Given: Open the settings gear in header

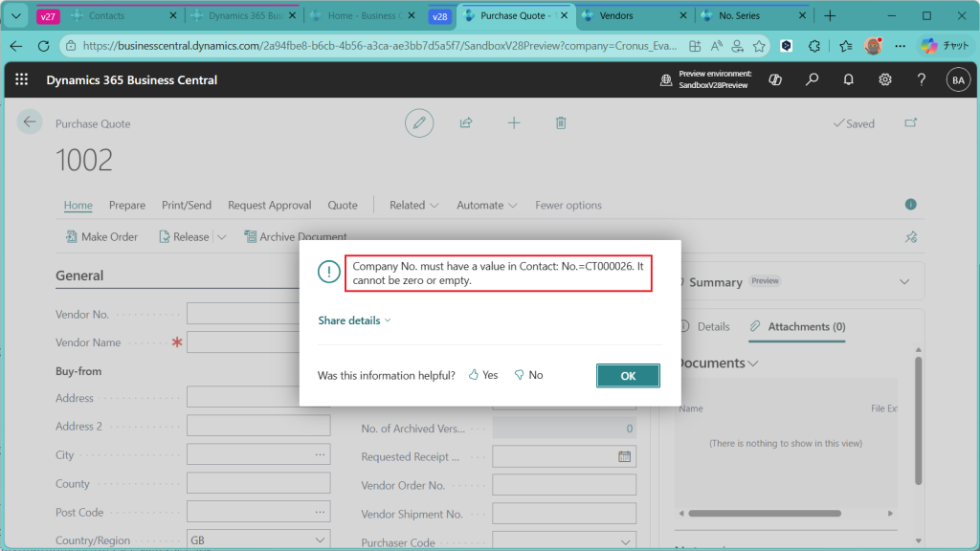Looking at the screenshot, I should coord(885,80).
